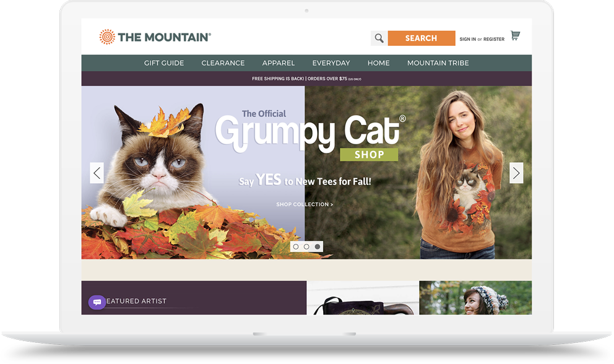This screenshot has height=364, width=614.
Task: Click The Mountain wordmark text
Action: pos(165,37)
